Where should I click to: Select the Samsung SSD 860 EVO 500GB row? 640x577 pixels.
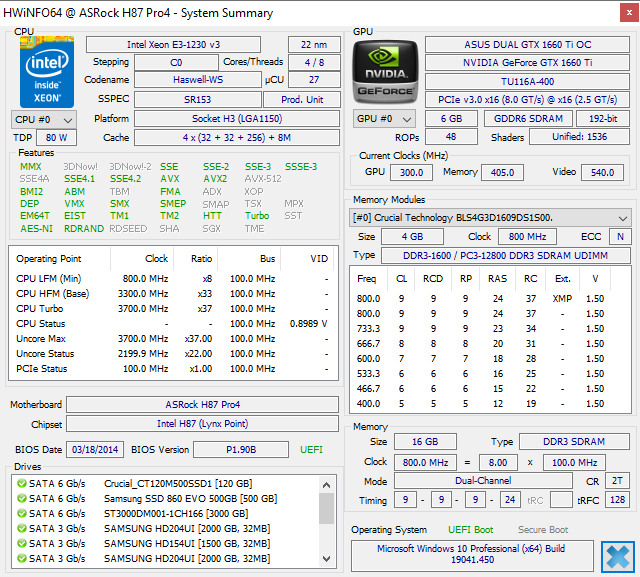[166, 499]
